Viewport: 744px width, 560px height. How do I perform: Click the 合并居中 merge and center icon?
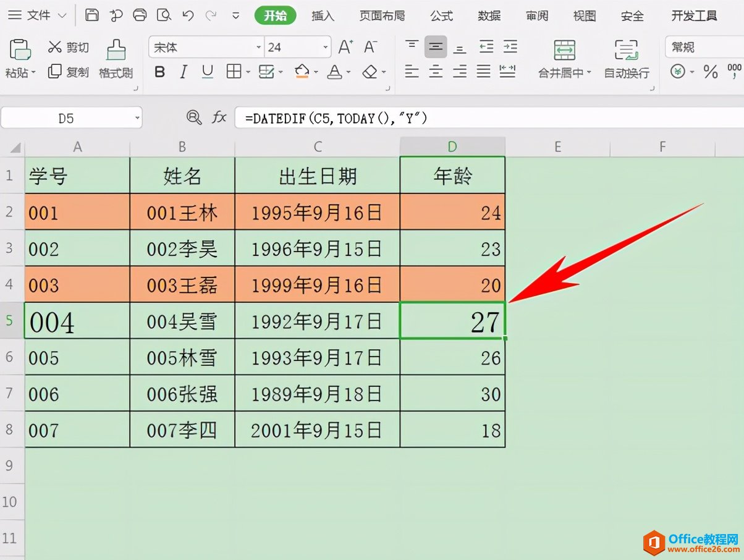(564, 49)
